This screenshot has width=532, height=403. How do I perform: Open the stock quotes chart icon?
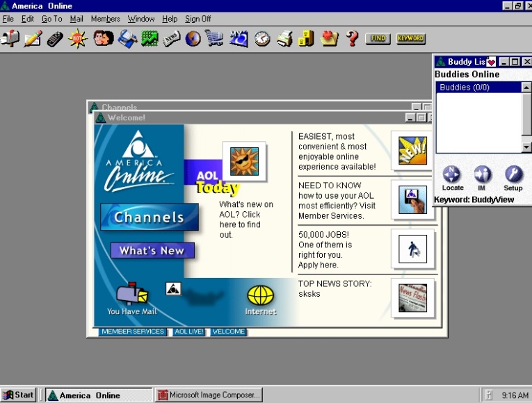(150, 38)
